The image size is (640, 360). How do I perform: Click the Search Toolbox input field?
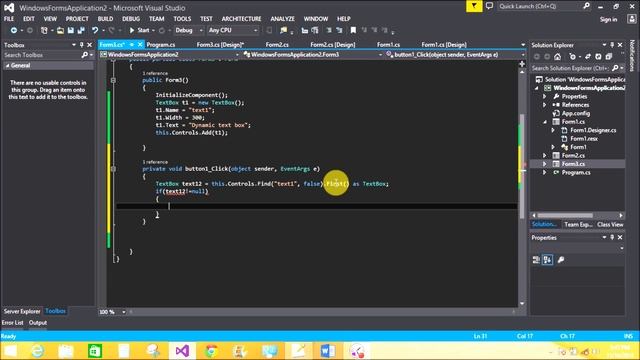pos(42,55)
